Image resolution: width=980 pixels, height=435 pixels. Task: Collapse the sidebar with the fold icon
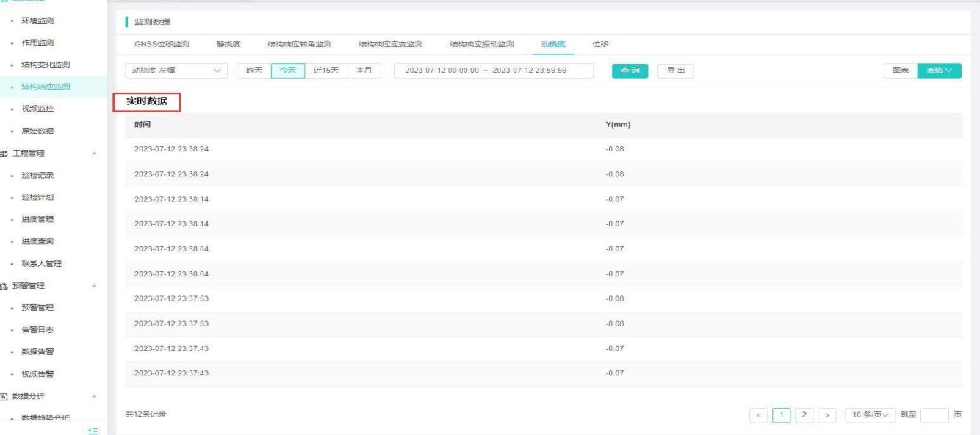(x=93, y=430)
